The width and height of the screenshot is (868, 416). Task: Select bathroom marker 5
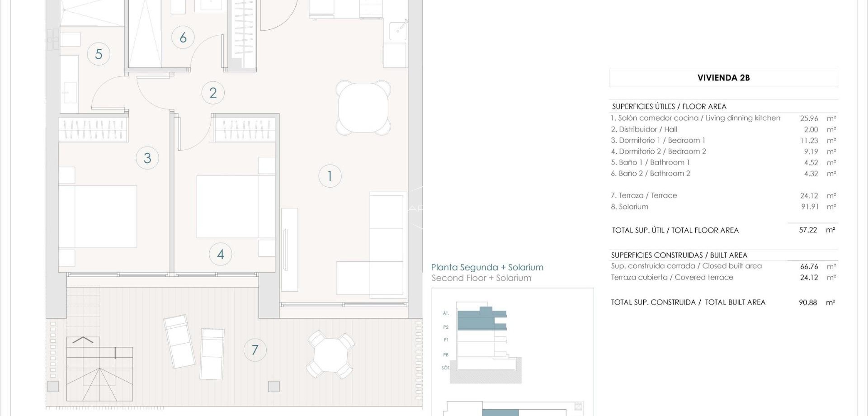[x=99, y=53]
